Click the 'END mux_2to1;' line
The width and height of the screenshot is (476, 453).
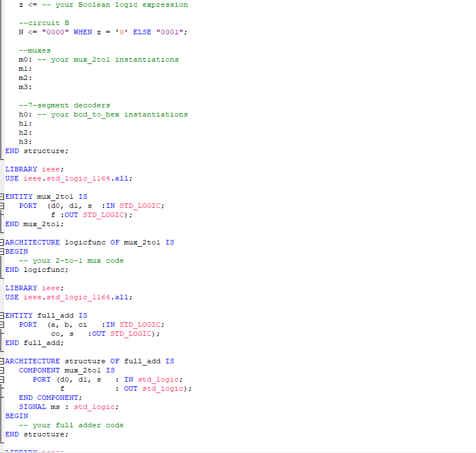tap(34, 224)
